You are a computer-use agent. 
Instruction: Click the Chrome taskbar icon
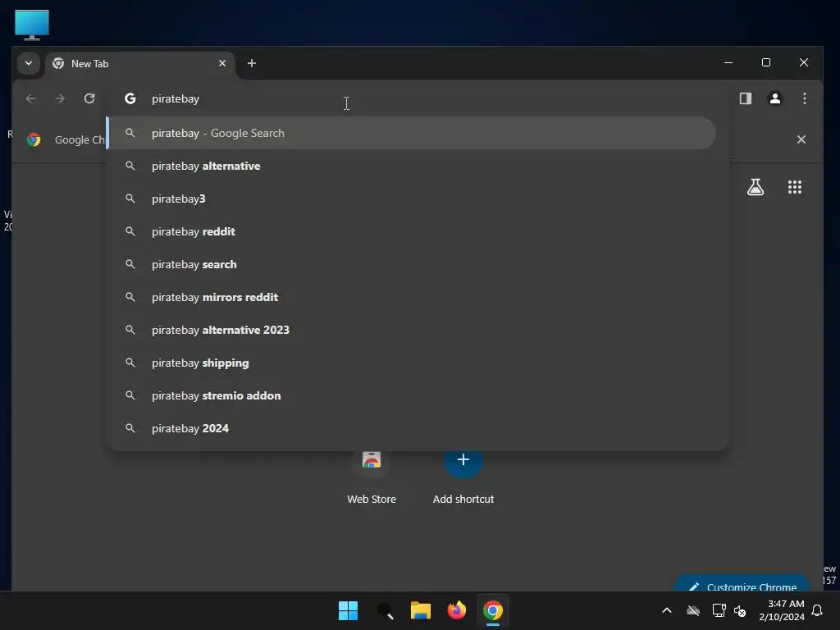493,610
